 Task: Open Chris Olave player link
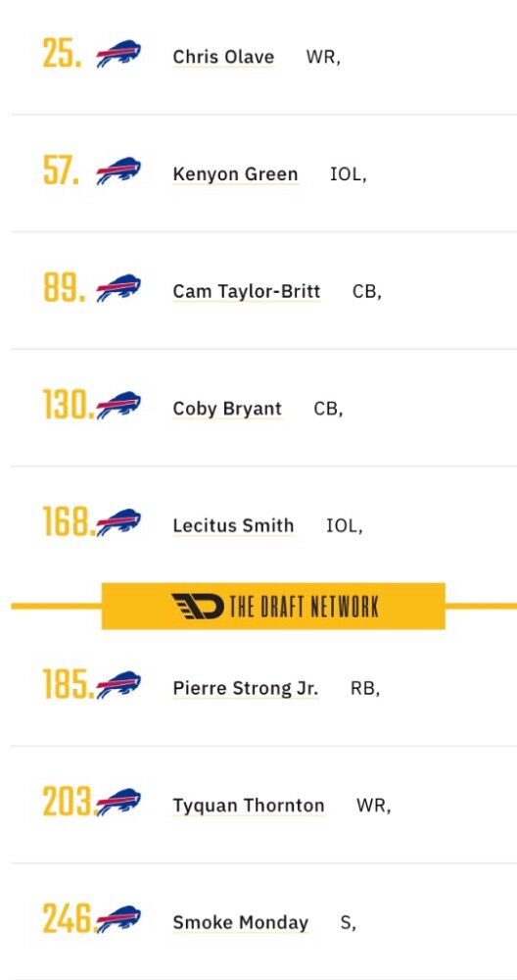[223, 57]
